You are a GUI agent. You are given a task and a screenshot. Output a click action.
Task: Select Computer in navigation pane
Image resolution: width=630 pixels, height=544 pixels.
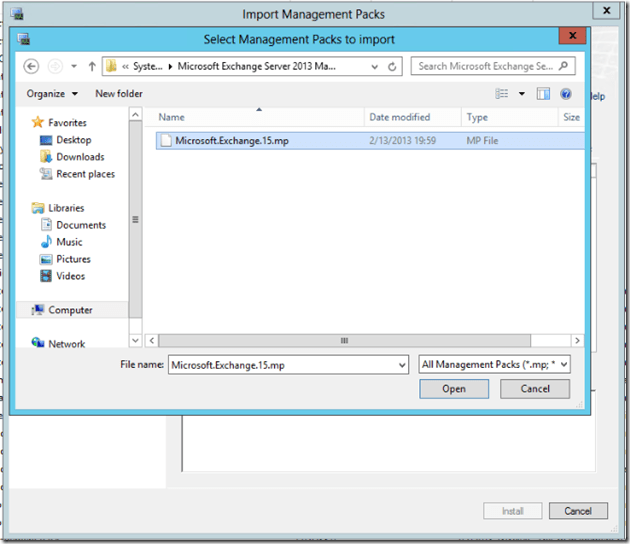tap(70, 310)
